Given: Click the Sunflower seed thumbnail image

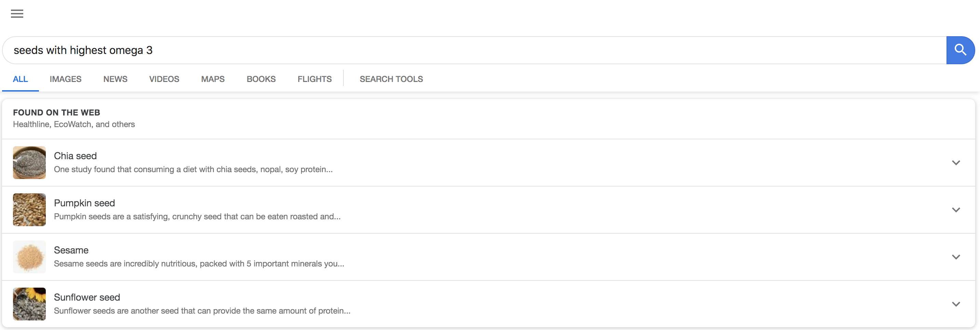Looking at the screenshot, I should (x=29, y=304).
